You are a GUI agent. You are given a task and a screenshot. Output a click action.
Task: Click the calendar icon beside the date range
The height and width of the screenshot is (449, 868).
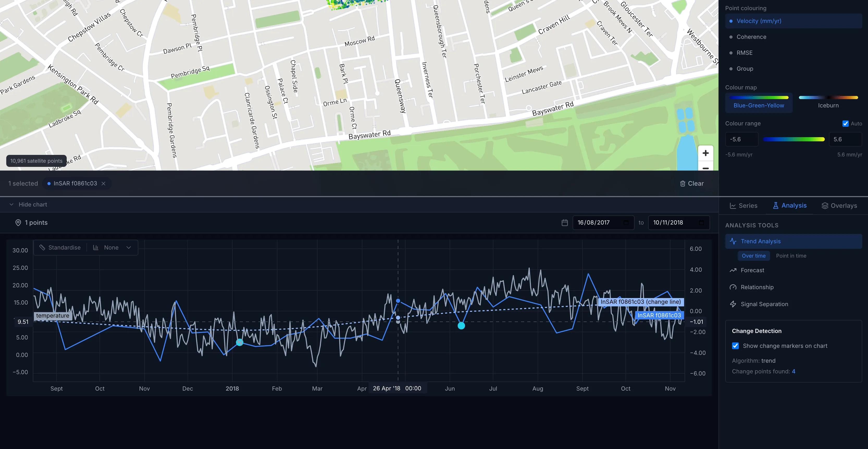(565, 223)
